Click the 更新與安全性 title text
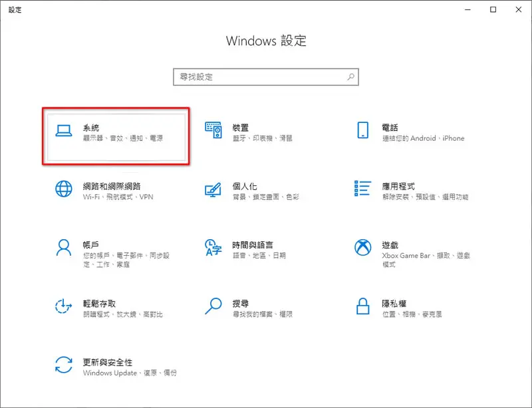The width and height of the screenshot is (532, 408). [x=108, y=363]
